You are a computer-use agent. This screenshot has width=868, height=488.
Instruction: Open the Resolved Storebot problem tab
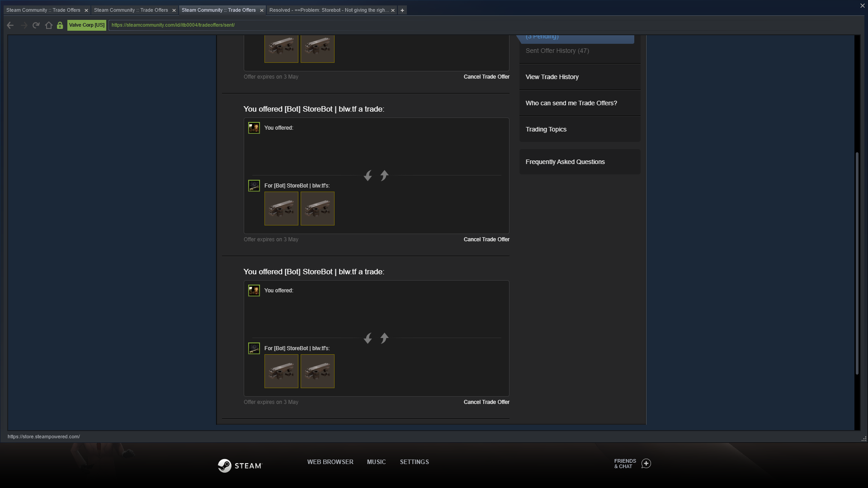(x=329, y=10)
